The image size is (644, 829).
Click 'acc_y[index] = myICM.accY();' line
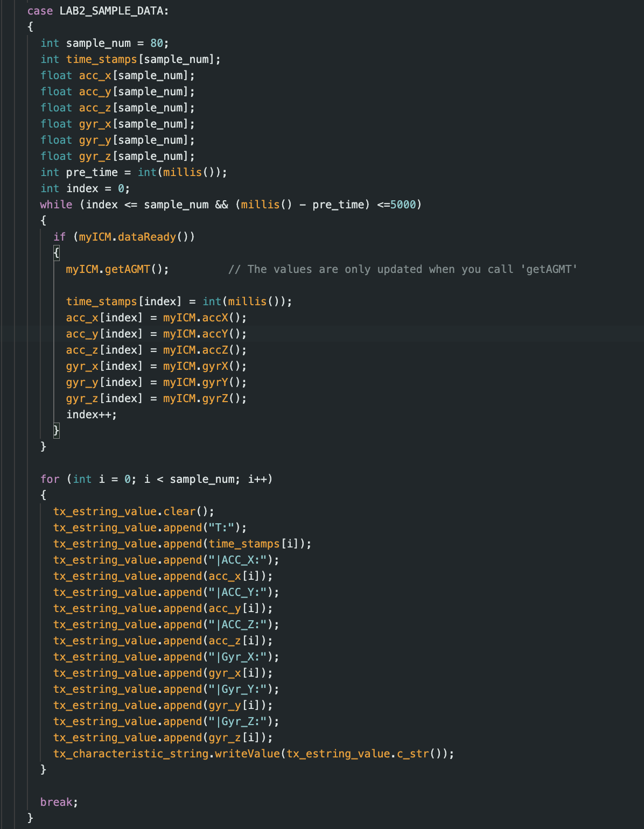tap(157, 334)
